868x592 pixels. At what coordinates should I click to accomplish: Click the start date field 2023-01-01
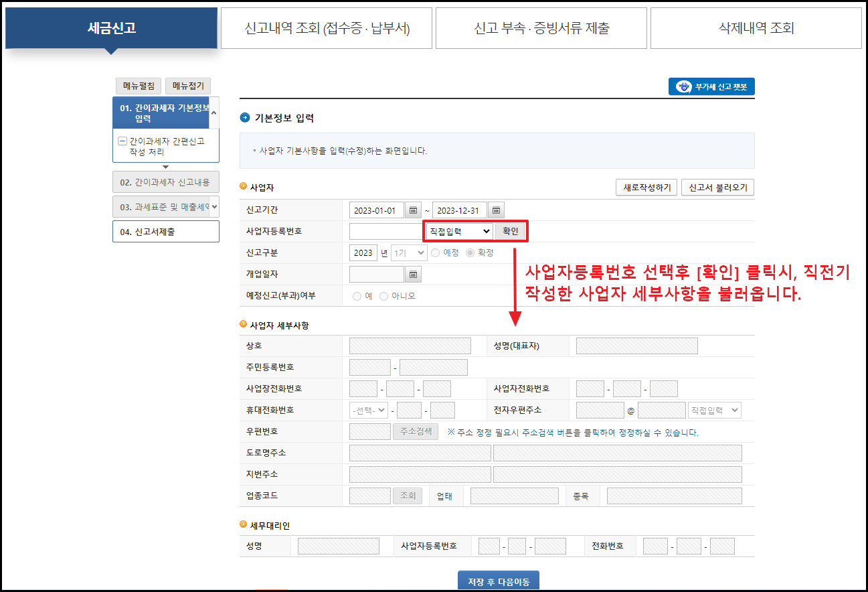(377, 210)
